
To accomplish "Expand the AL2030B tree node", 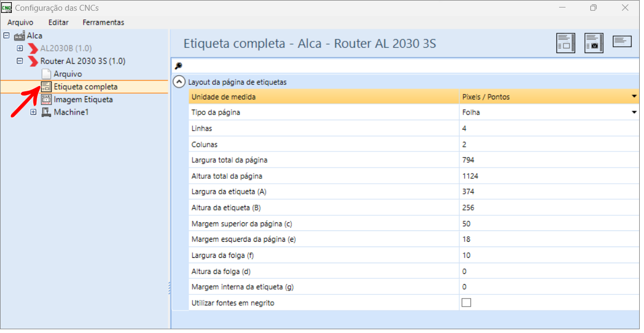I will click(20, 48).
